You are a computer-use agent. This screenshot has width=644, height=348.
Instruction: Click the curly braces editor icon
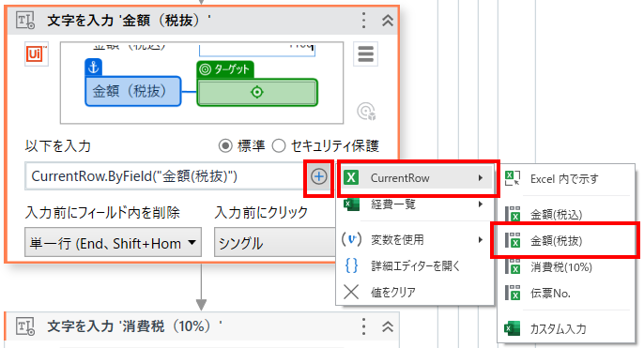point(351,266)
